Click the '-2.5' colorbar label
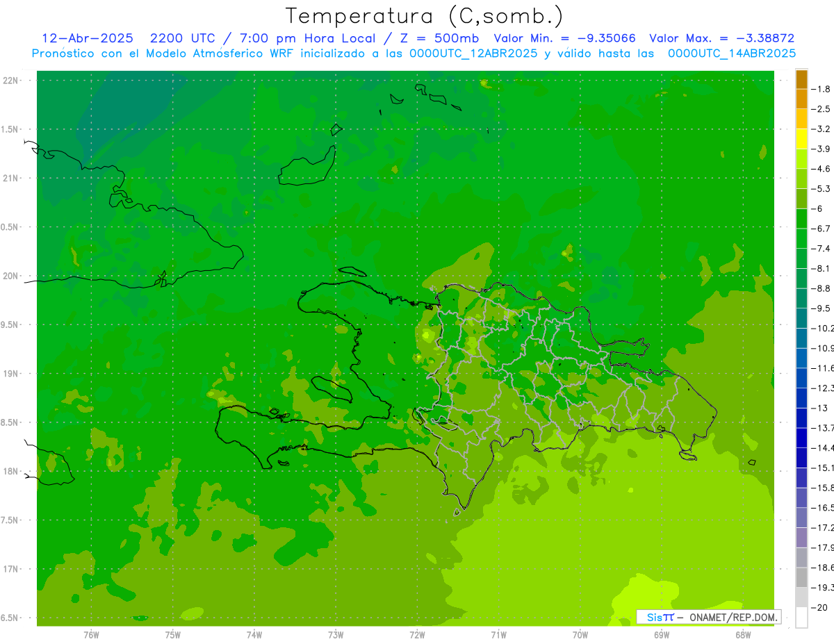Screen dimensions: 834x644 coord(821,109)
